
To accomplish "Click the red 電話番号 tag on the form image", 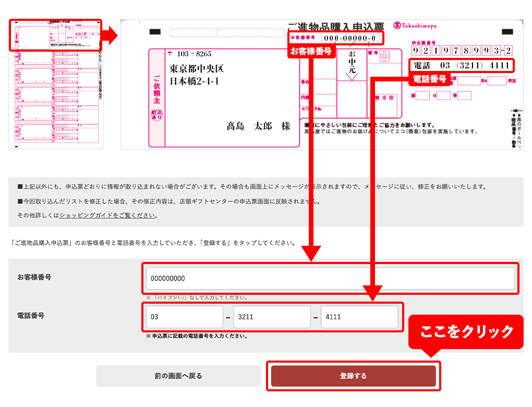I will pos(429,79).
